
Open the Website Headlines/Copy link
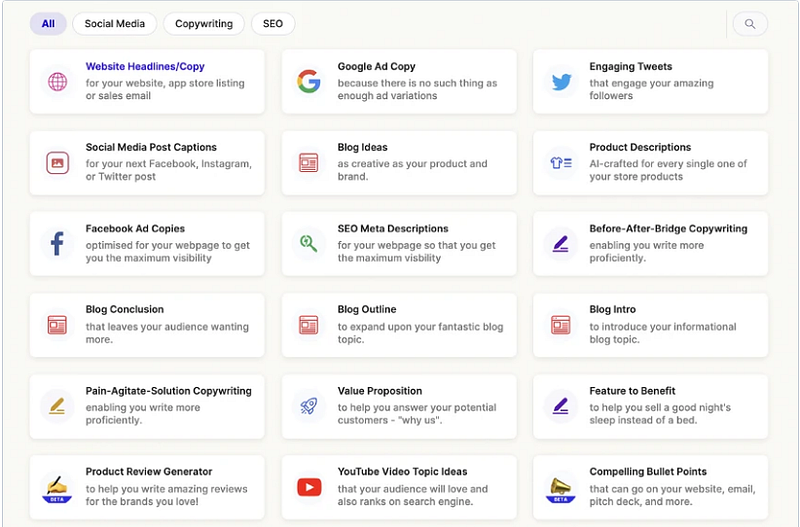coord(145,67)
